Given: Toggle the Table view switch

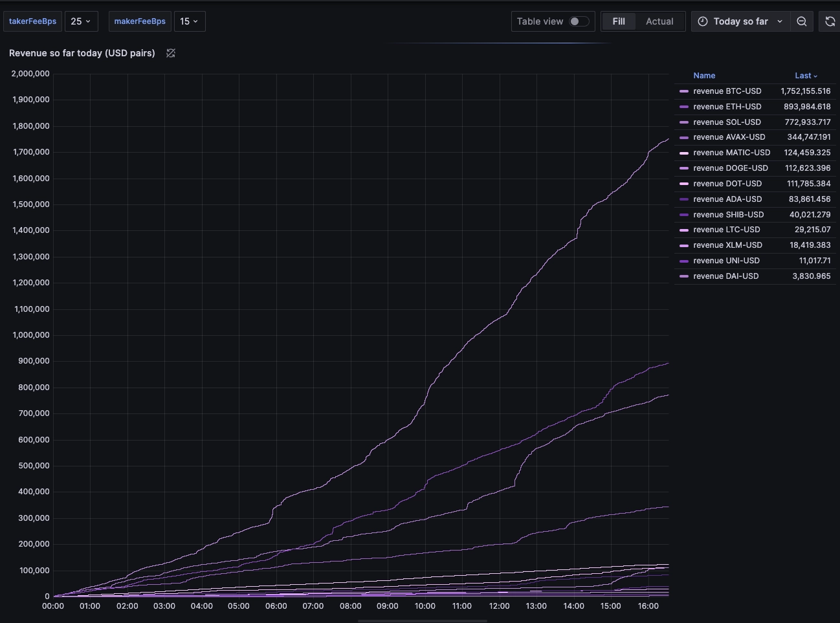Looking at the screenshot, I should pos(579,21).
